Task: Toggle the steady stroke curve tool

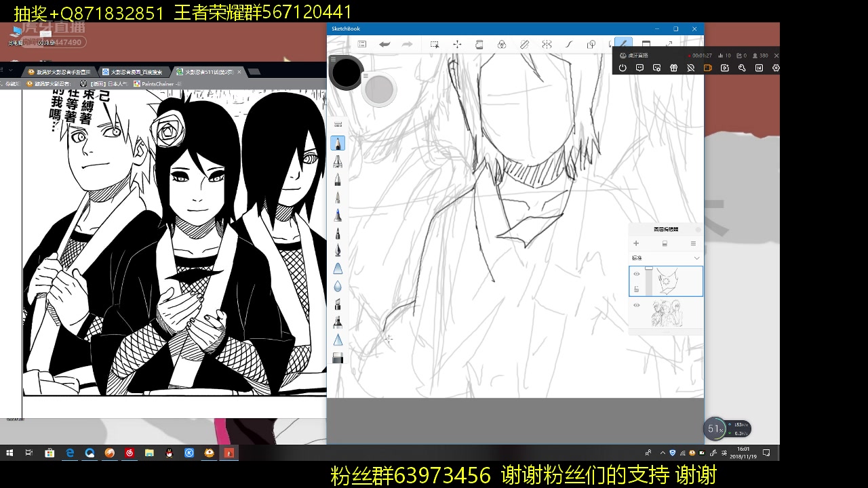Action: point(569,44)
